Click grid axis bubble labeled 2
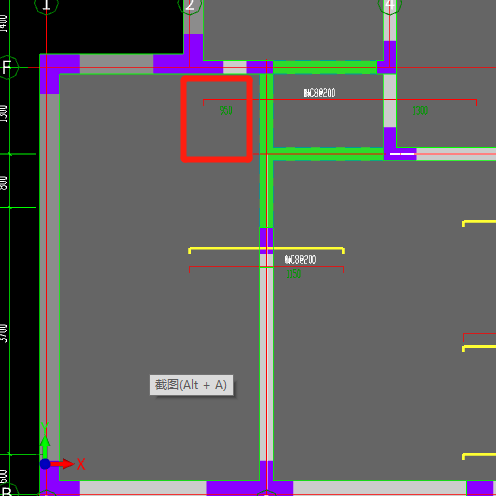Viewport: 496px width, 496px height. tap(190, 4)
